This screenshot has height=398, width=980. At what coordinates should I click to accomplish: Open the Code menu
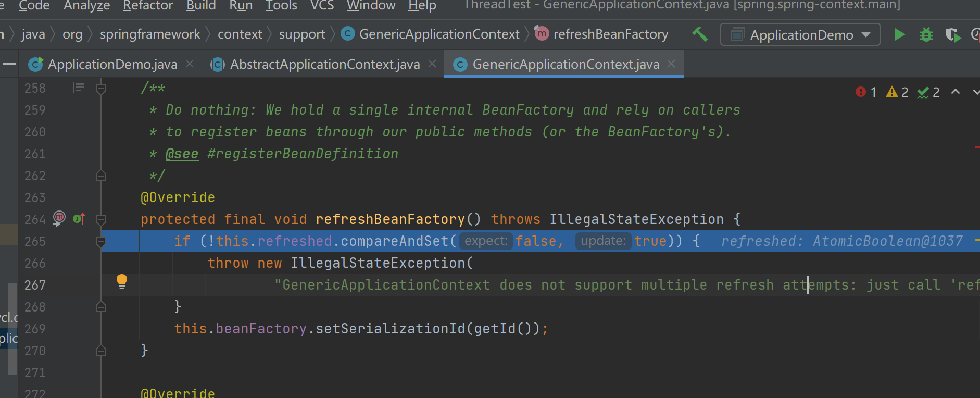[34, 5]
